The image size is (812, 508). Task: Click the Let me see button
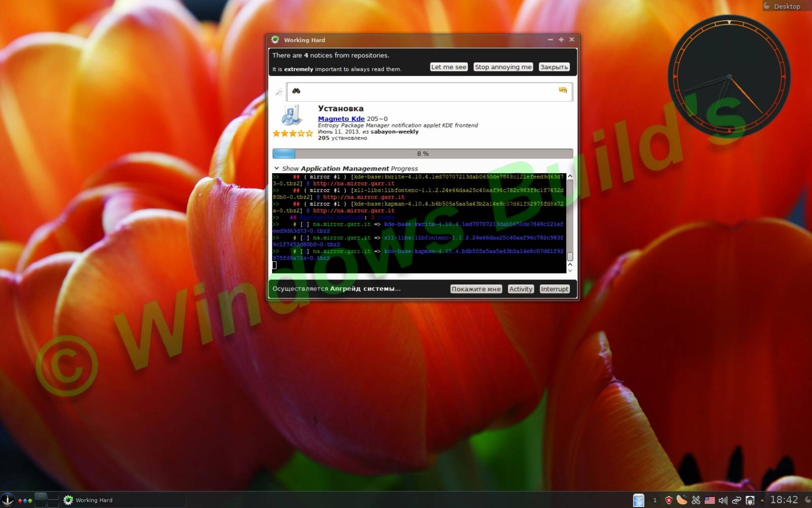[449, 67]
